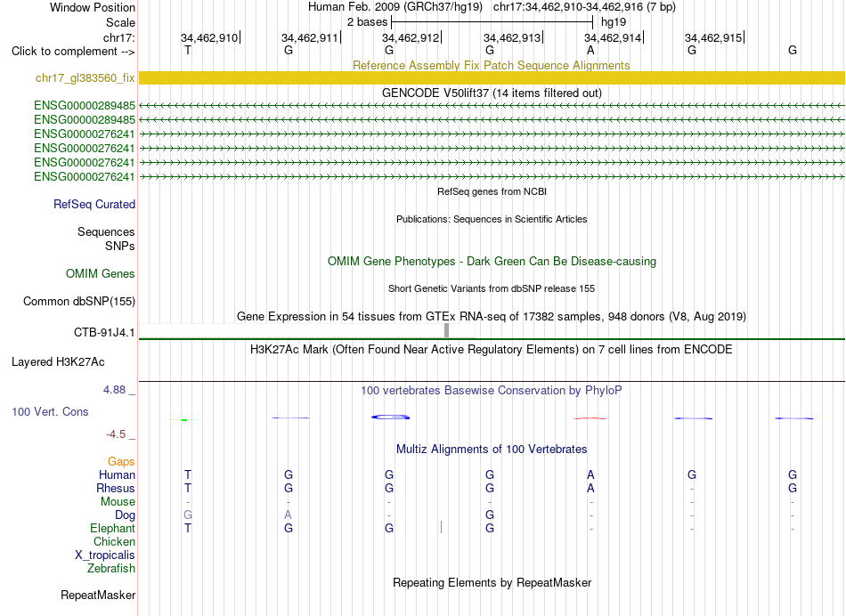Click the thick blue PhyloP conservation bar

391,417
